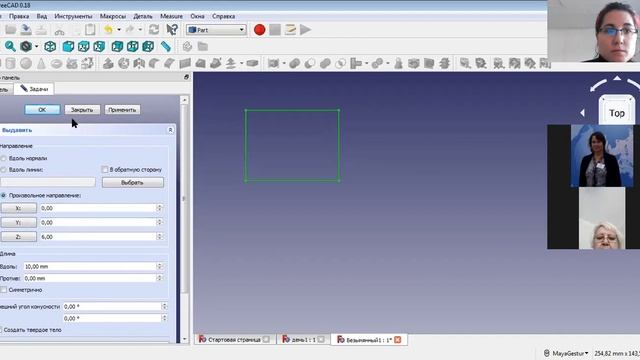Switch to front view cube icon
The width and height of the screenshot is (640, 360).
[68, 47]
